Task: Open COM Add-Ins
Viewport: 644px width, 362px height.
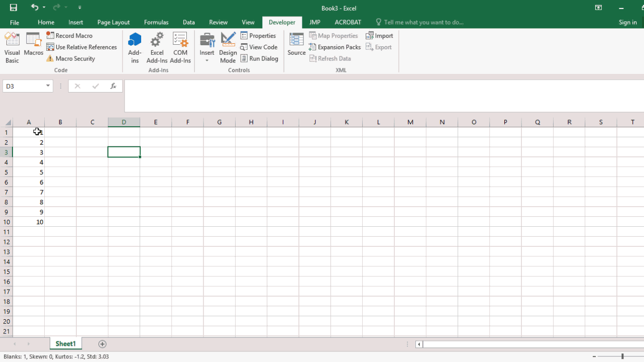Action: [x=180, y=47]
